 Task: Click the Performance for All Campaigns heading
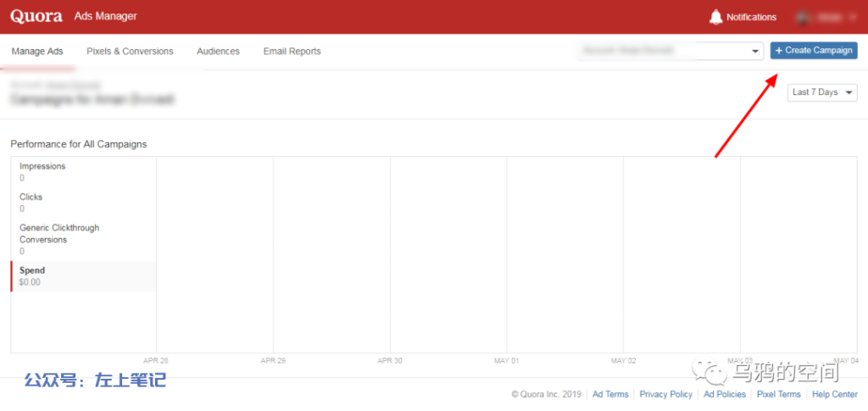coord(79,144)
